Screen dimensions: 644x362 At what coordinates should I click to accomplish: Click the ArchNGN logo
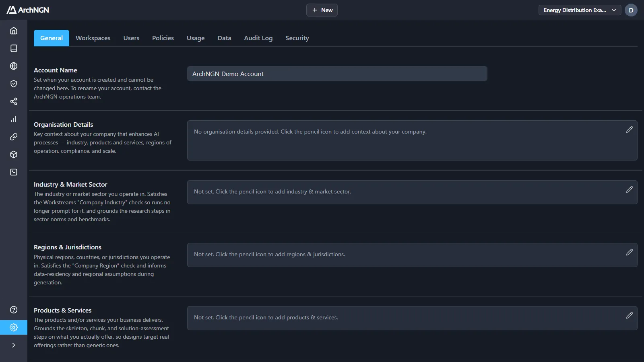[x=28, y=10]
